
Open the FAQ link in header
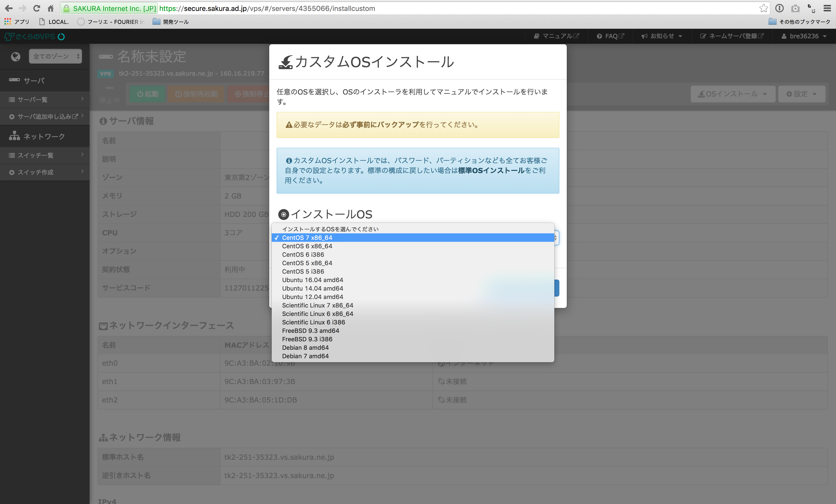(x=610, y=36)
